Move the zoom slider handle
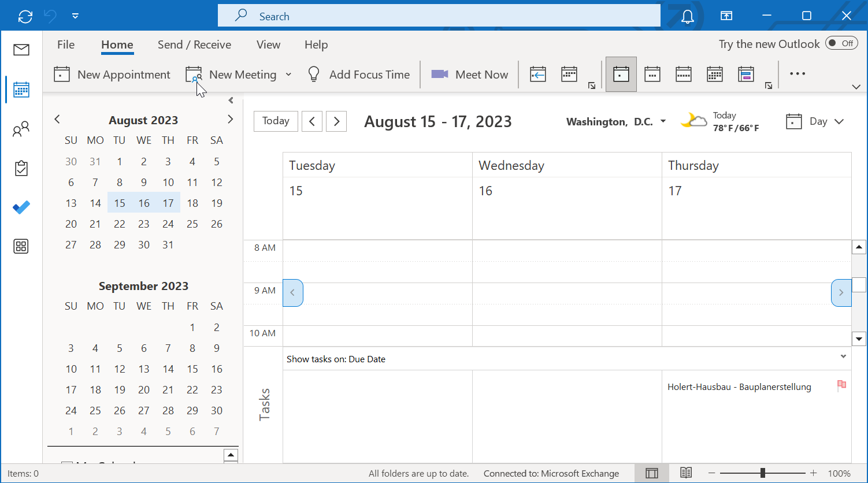Viewport: 868px width, 483px height. tap(763, 473)
